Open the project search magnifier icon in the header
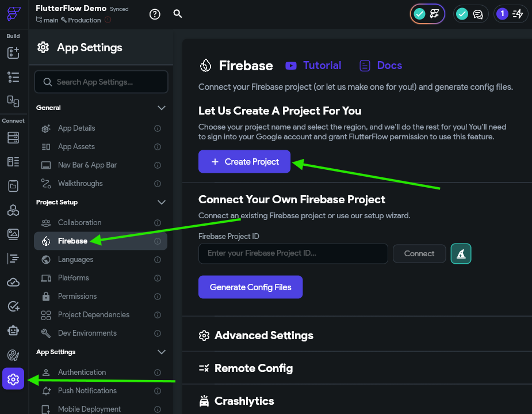Viewport: 532px width, 414px height. coord(178,14)
